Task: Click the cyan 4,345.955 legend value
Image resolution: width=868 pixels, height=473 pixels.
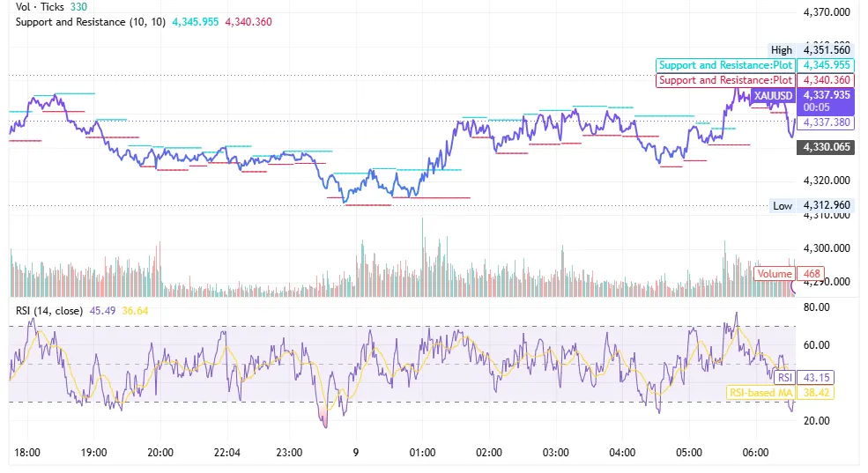Action: (196, 22)
